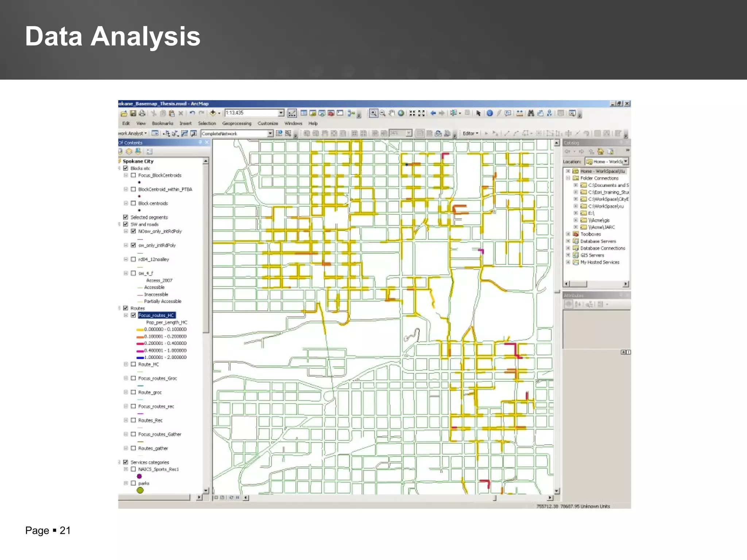The image size is (747, 560).
Task: Click the Fixed Zoom In icon
Action: pos(412,113)
